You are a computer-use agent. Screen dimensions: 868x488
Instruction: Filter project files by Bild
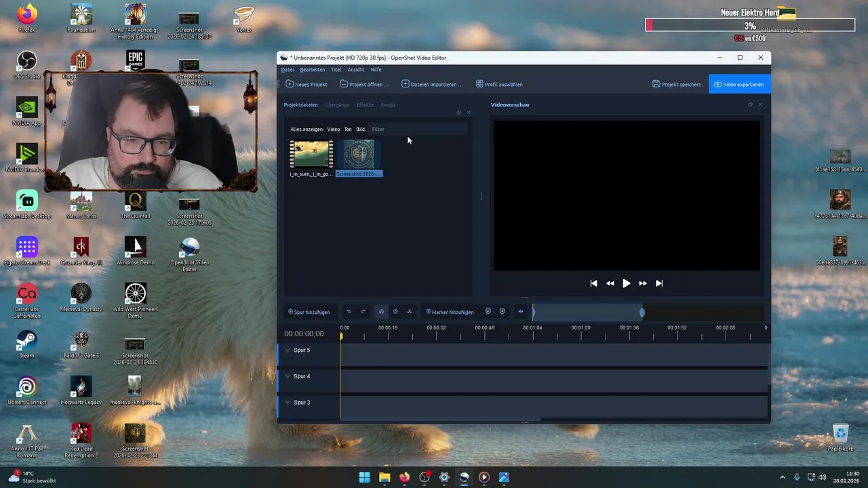(360, 129)
